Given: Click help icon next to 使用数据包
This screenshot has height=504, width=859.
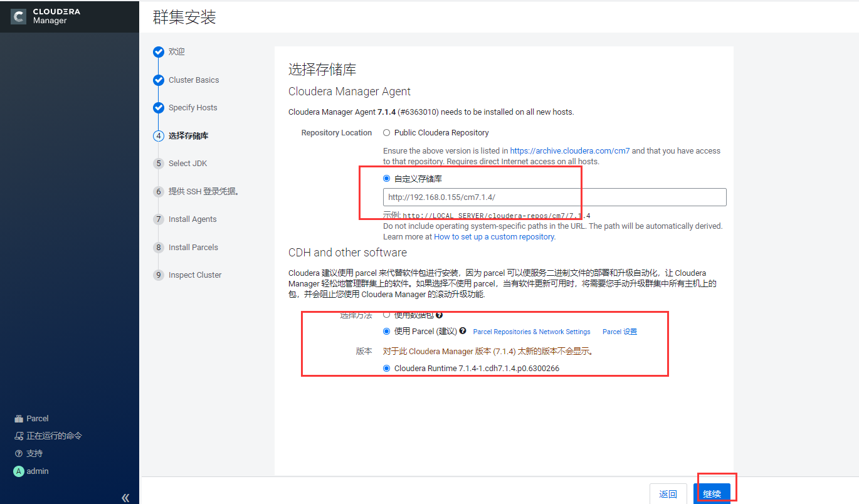Looking at the screenshot, I should (440, 315).
